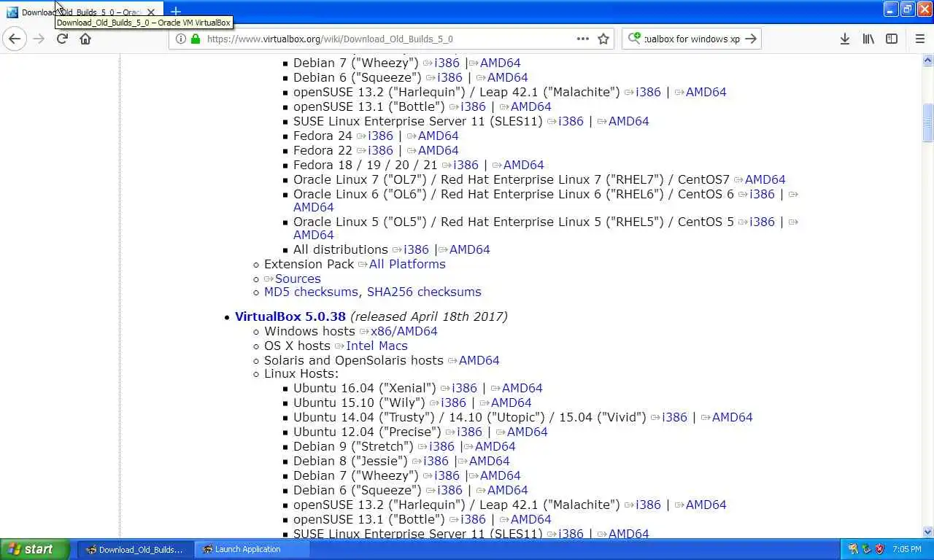Download OS X hosts Intel Macs build
This screenshot has height=560, width=934.
pyautogui.click(x=377, y=346)
